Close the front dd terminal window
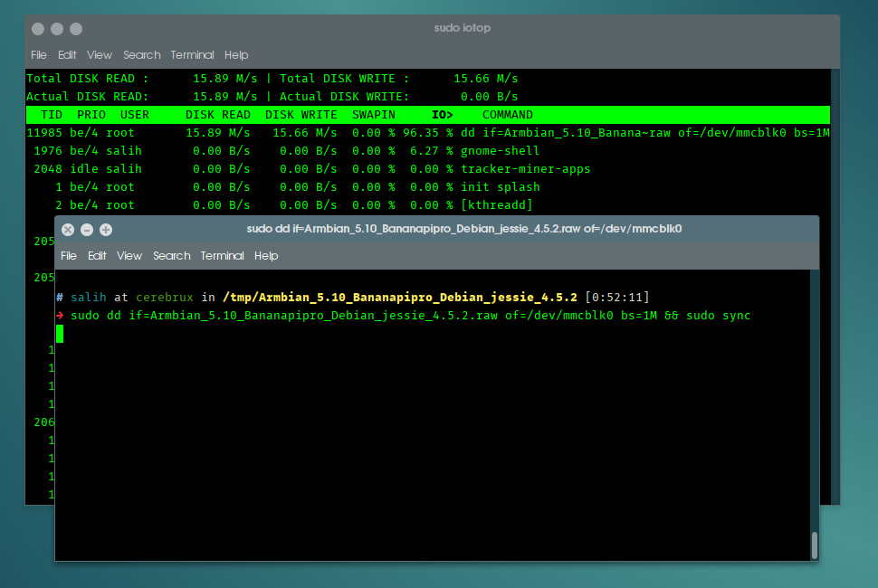 (x=68, y=230)
